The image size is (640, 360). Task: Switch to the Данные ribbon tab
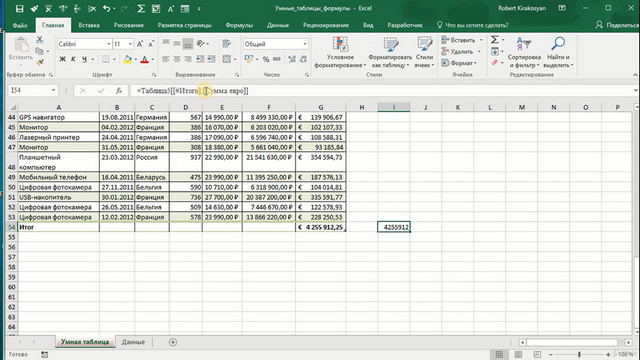click(278, 25)
